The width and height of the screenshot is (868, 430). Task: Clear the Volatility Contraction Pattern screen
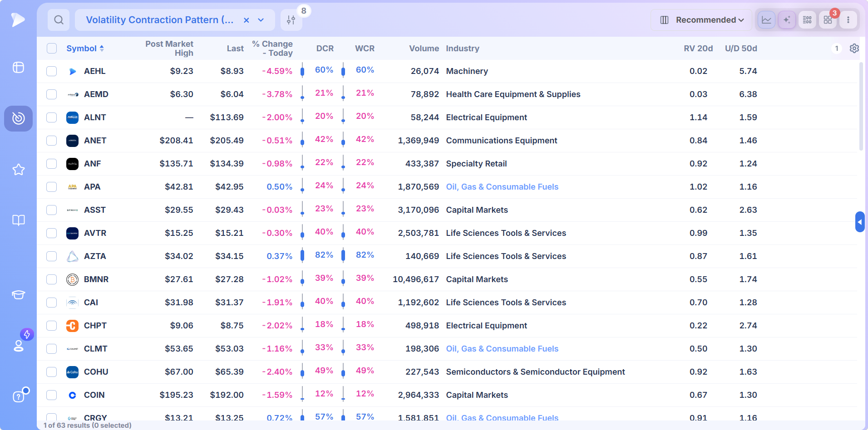coord(247,20)
